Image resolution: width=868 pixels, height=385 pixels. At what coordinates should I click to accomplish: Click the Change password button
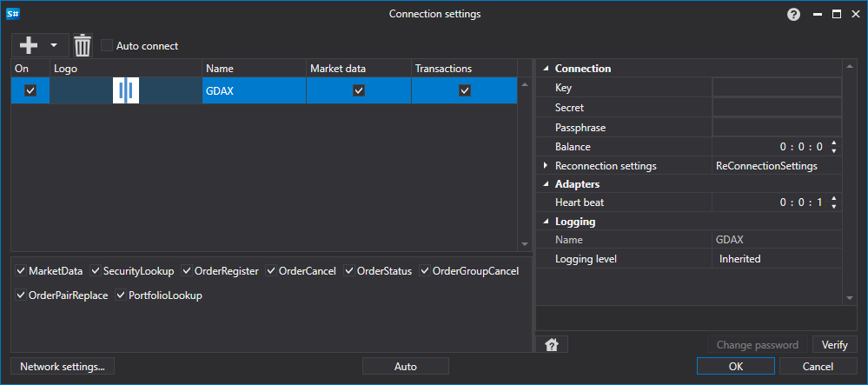click(758, 344)
